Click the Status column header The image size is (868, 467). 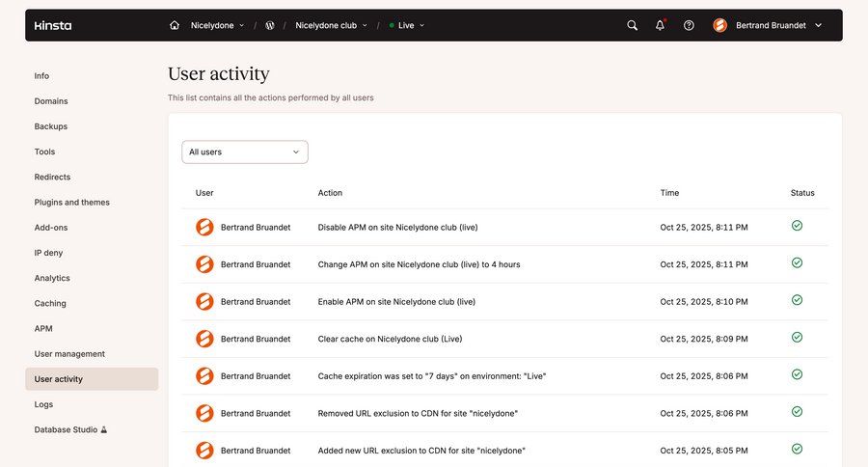[x=802, y=193]
